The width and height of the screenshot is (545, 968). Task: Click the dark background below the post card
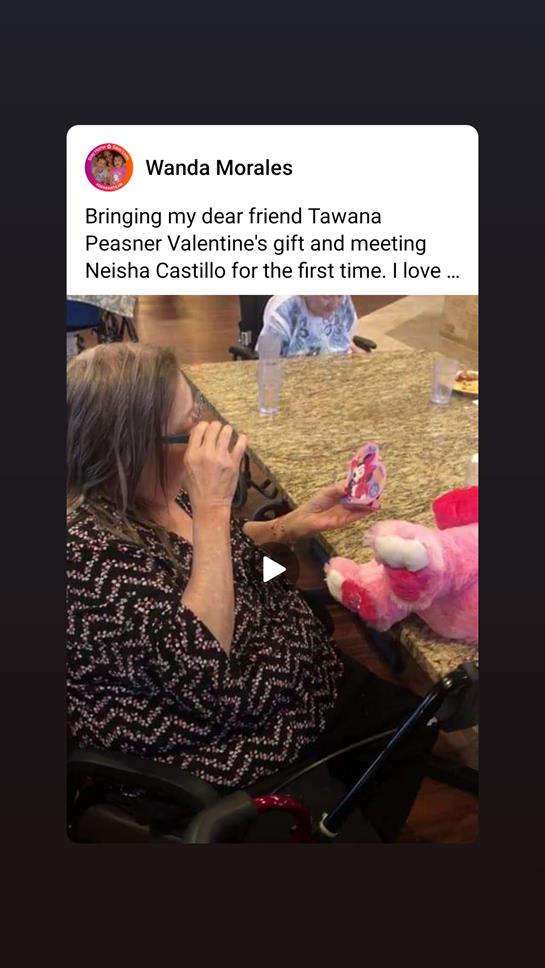click(272, 905)
